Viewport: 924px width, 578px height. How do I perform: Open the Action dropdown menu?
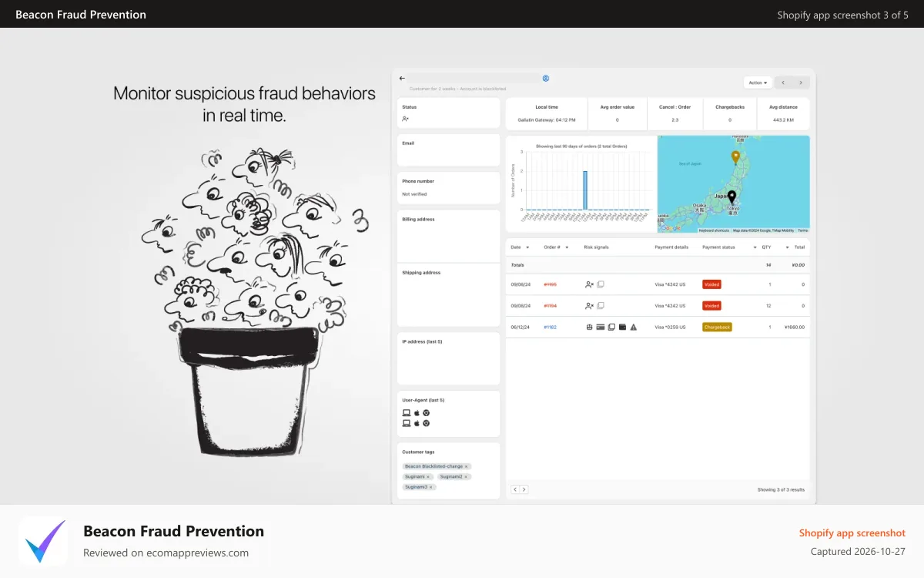(758, 82)
